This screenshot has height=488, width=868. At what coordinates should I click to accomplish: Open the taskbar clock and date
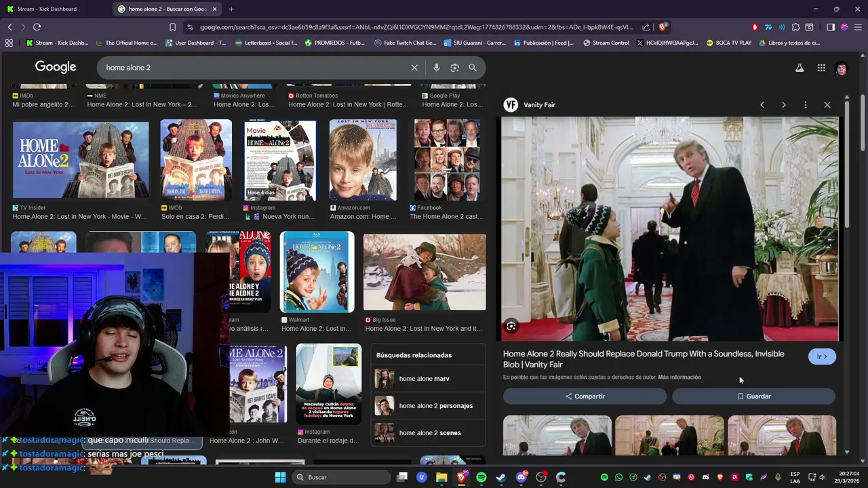point(848,477)
